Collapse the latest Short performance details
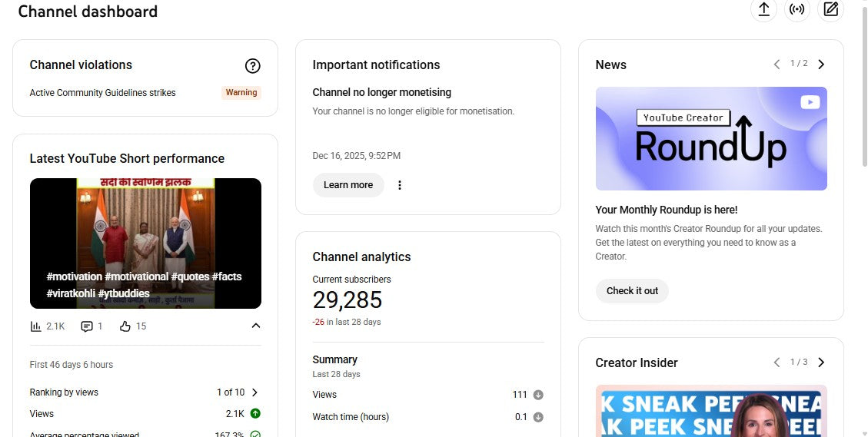This screenshot has width=868, height=437. (x=256, y=326)
